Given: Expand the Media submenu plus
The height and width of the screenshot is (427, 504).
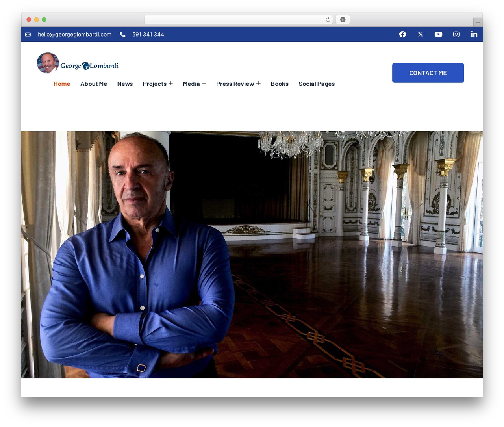Looking at the screenshot, I should (204, 84).
